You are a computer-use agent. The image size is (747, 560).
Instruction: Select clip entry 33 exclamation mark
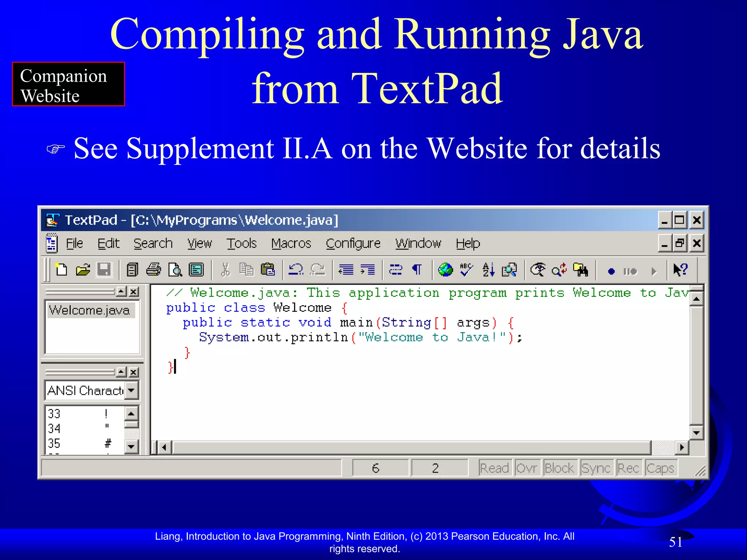coord(85,413)
